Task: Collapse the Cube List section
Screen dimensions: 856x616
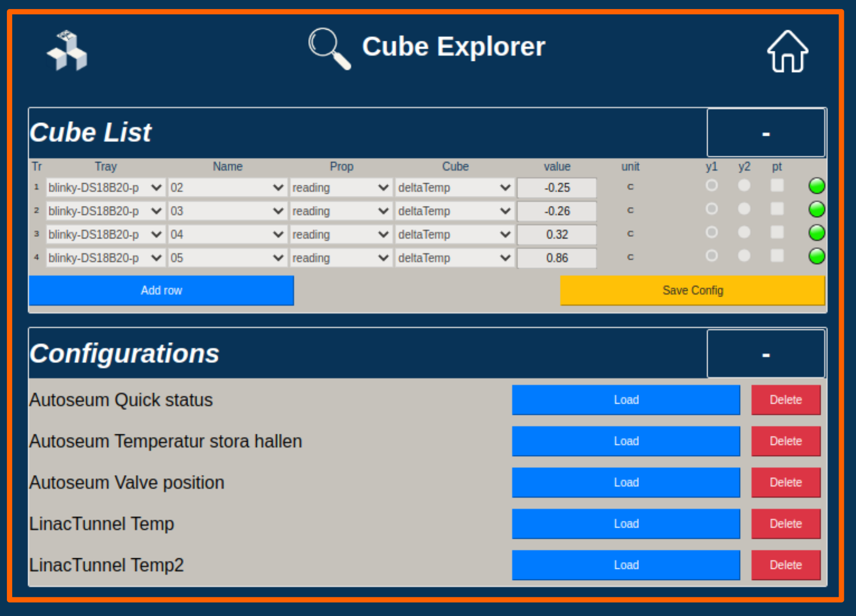Action: [x=766, y=133]
